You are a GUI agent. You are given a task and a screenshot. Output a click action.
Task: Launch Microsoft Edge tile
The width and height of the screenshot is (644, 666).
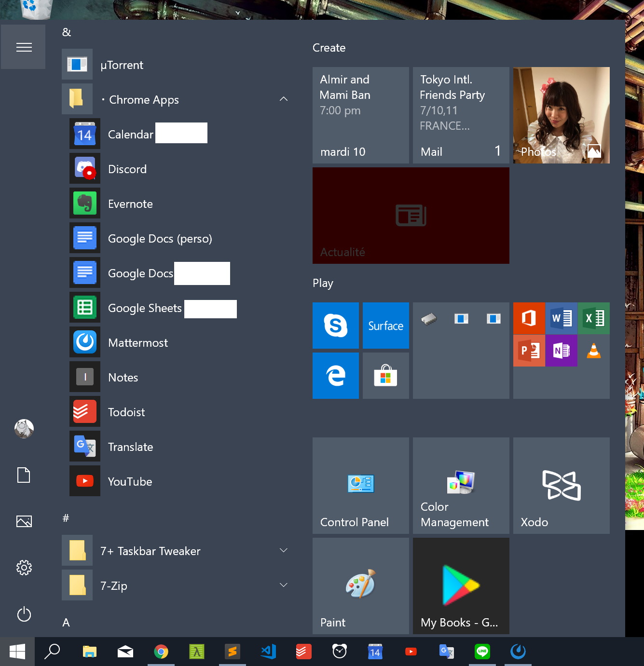coord(335,376)
